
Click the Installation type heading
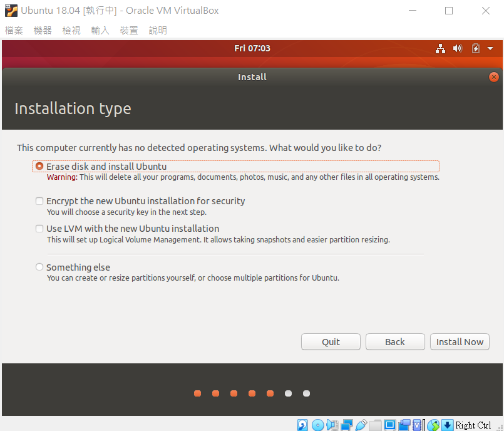tap(73, 109)
